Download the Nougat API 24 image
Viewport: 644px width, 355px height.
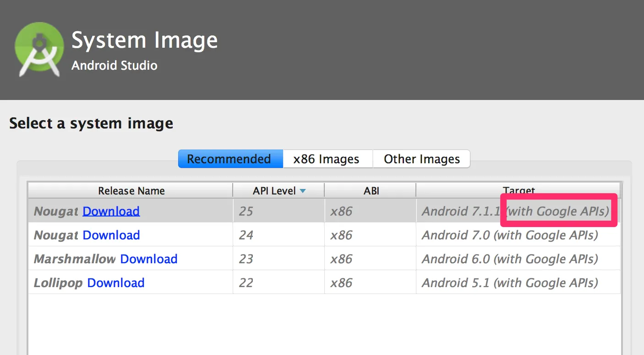[111, 235]
